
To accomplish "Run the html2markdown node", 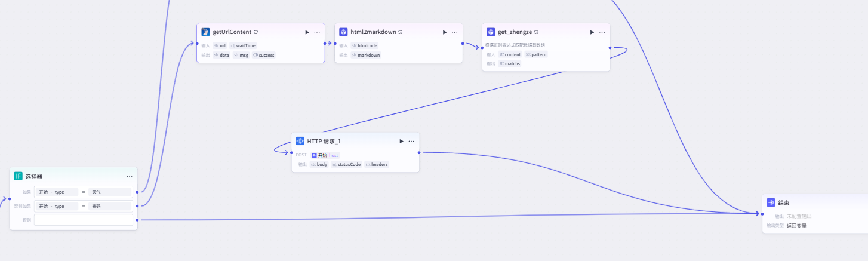I will pyautogui.click(x=445, y=32).
